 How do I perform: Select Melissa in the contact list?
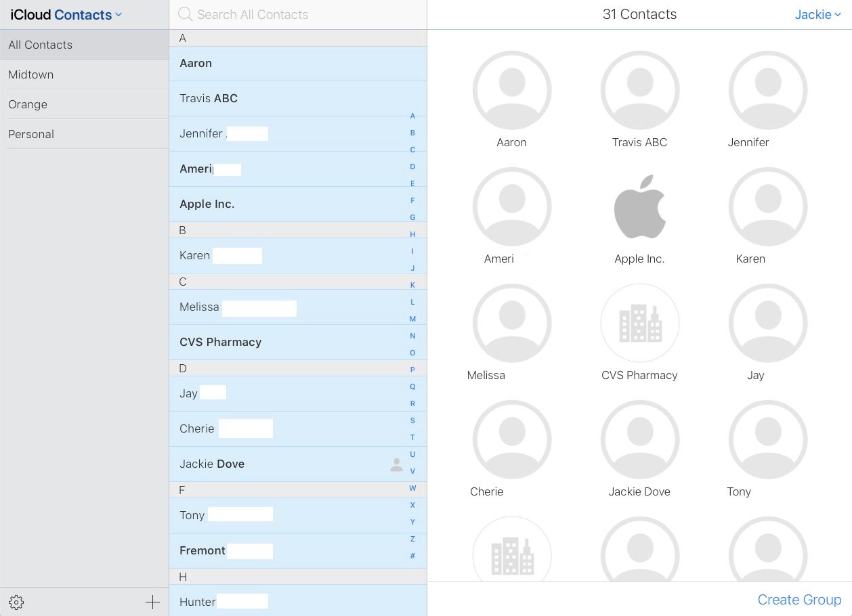[x=298, y=307]
